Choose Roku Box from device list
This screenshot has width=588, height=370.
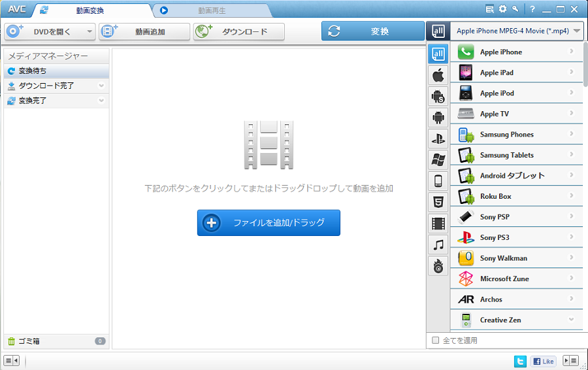point(516,196)
